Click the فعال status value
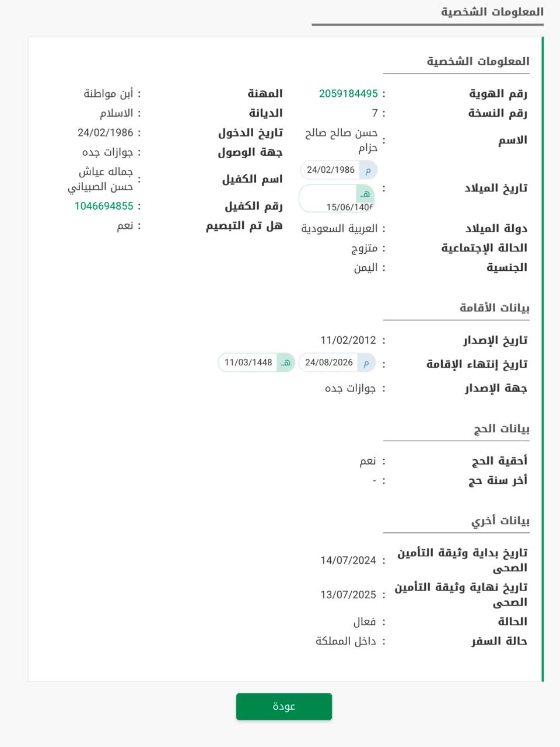This screenshot has height=747, width=560. coord(365,622)
